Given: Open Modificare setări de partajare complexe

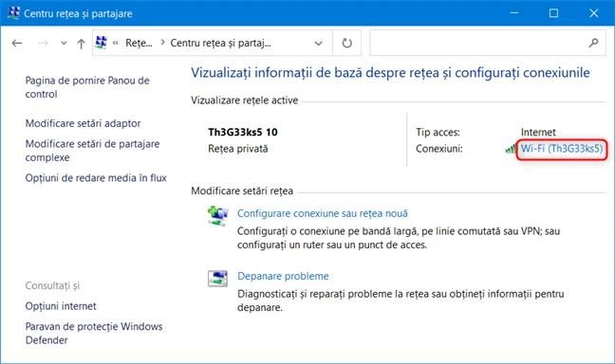Looking at the screenshot, I should 93,151.
